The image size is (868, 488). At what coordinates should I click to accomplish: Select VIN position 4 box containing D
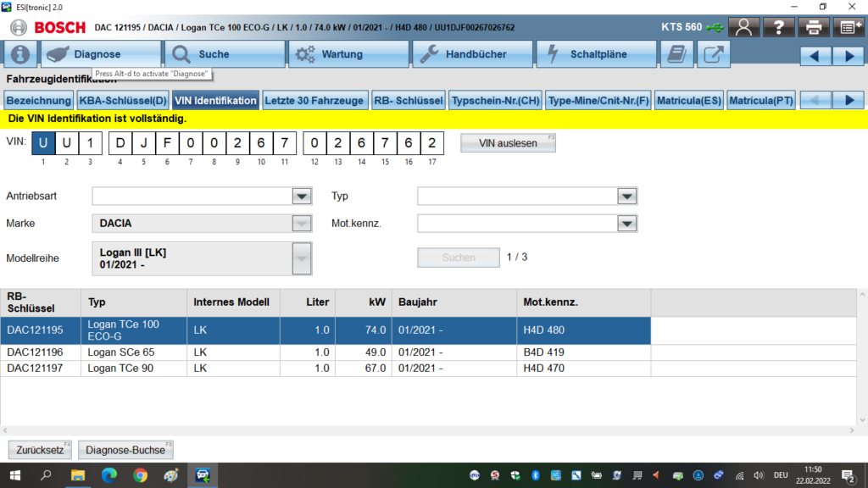click(x=120, y=143)
